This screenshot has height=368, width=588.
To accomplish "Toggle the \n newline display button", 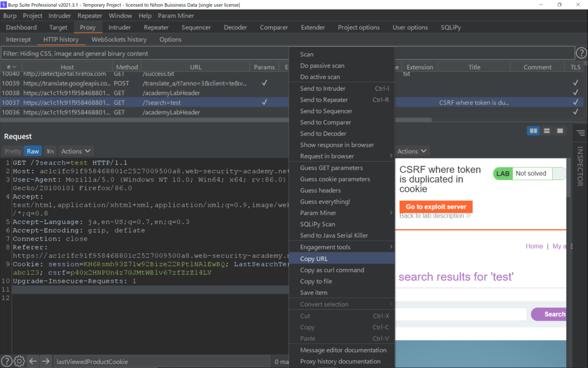I will tap(50, 151).
